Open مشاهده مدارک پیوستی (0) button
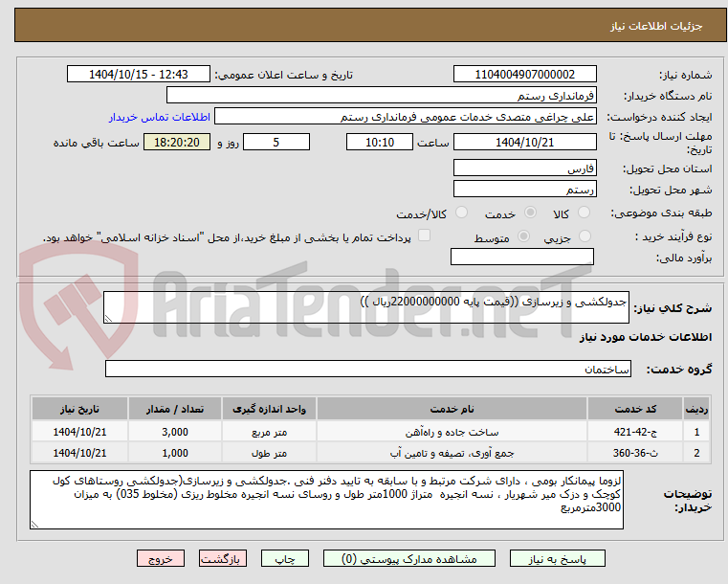 click(x=409, y=558)
